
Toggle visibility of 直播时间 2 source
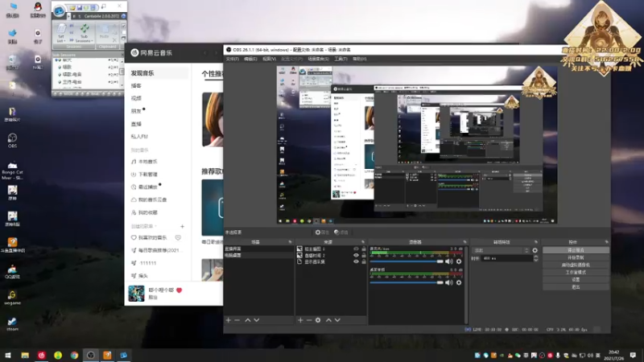(x=356, y=255)
